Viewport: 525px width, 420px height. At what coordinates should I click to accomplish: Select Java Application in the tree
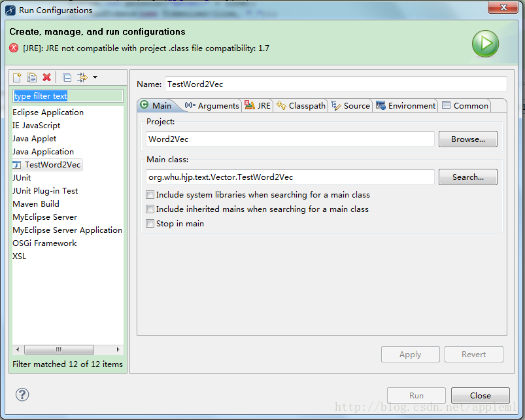[43, 151]
